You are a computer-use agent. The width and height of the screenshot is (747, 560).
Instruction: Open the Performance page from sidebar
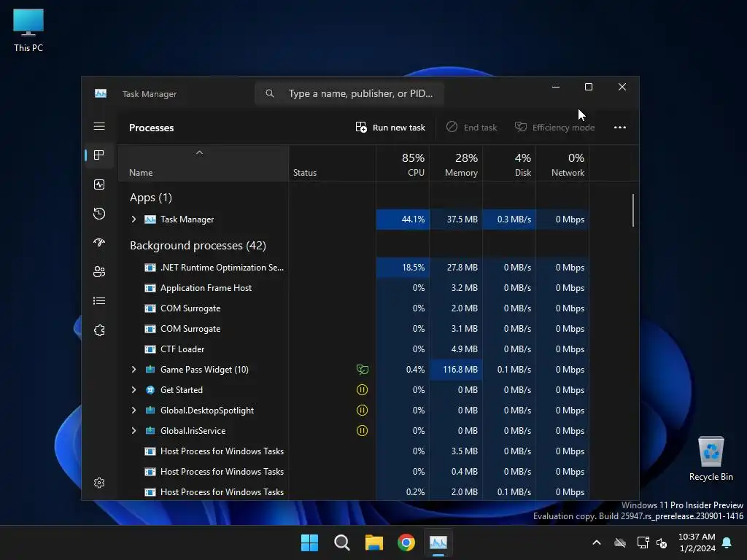click(x=99, y=184)
